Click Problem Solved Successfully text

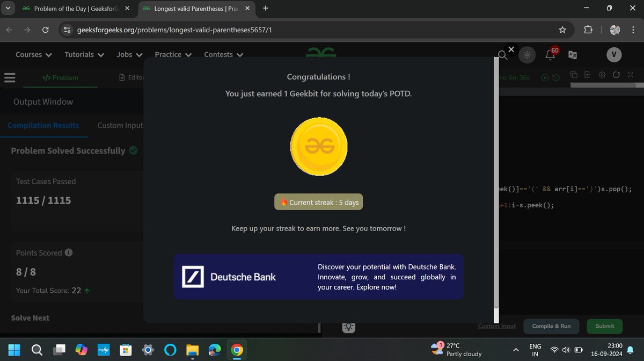pyautogui.click(x=68, y=150)
